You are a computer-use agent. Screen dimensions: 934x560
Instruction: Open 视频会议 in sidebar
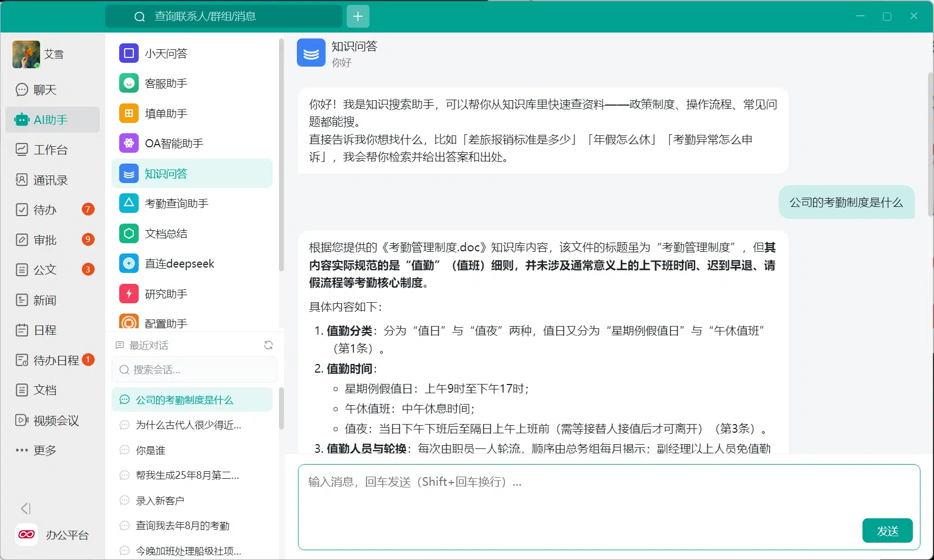pyautogui.click(x=53, y=420)
